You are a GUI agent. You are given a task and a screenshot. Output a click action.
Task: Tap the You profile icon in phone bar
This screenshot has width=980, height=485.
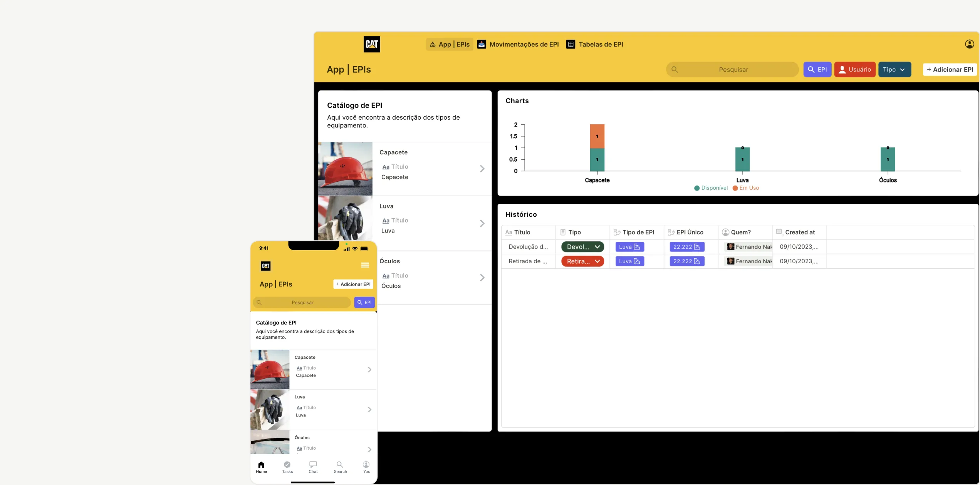(366, 465)
